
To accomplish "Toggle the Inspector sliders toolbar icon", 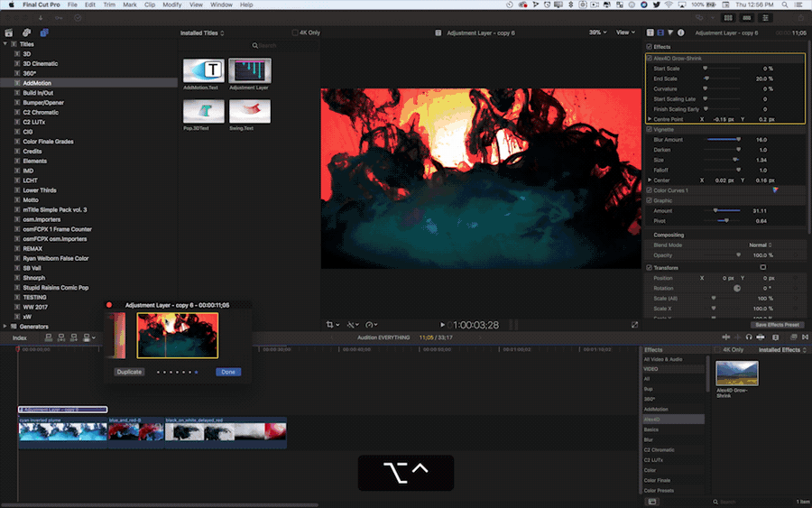I will coord(765,18).
